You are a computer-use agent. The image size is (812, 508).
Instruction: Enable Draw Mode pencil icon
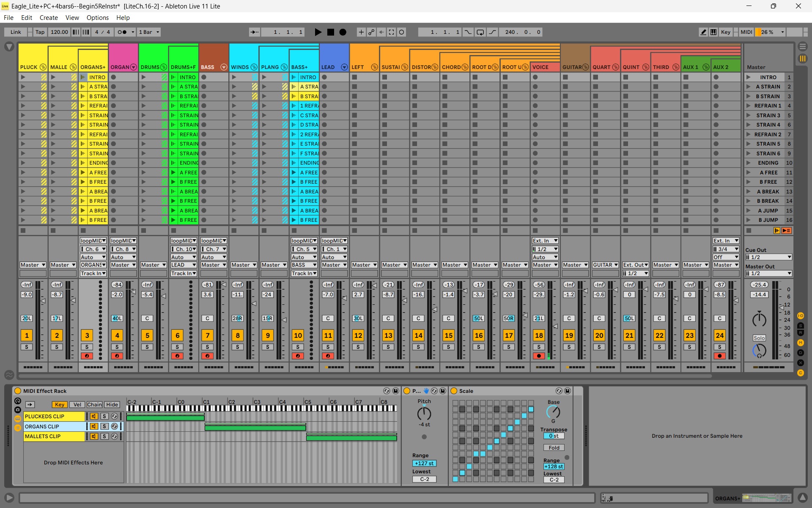click(x=703, y=32)
